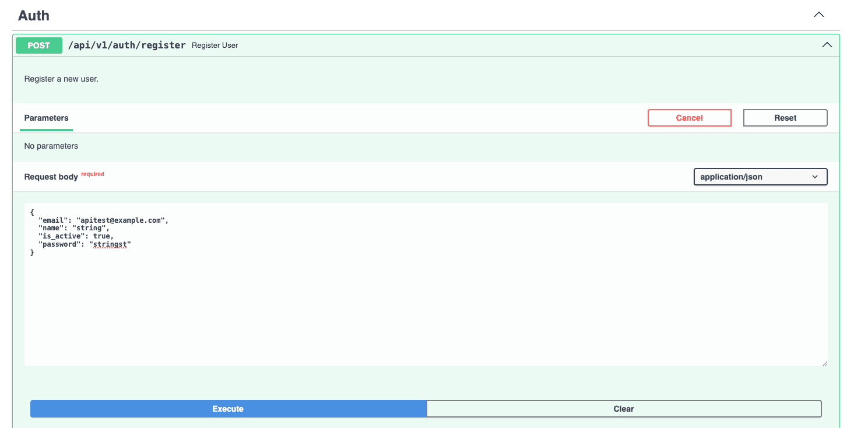Click the textarea resize grip icon
This screenshot has width=868, height=428.
pyautogui.click(x=825, y=363)
